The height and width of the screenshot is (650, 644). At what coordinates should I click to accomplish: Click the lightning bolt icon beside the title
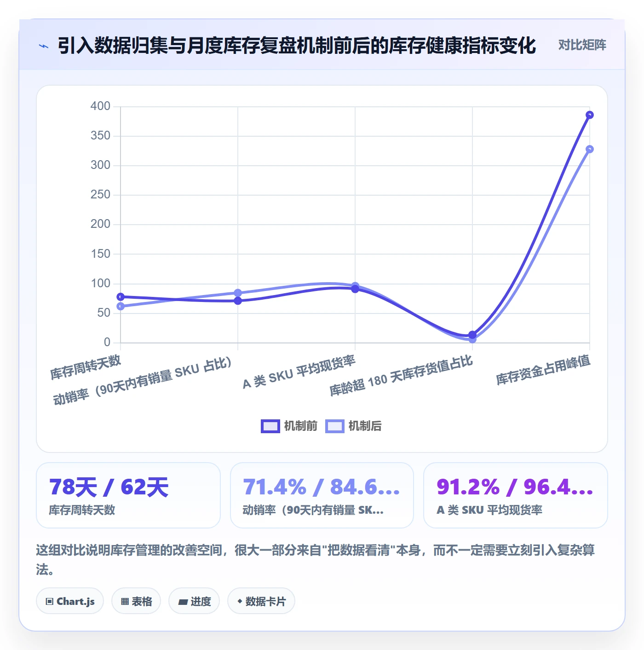[x=44, y=46]
